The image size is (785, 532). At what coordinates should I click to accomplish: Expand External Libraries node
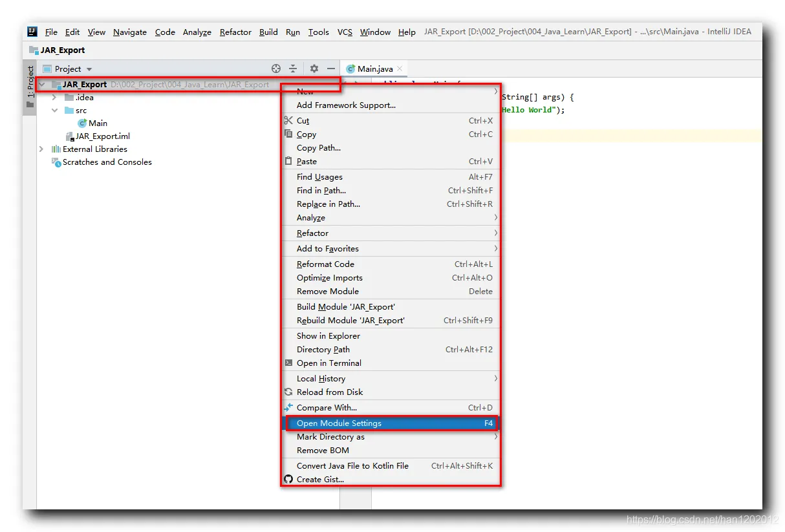(41, 149)
